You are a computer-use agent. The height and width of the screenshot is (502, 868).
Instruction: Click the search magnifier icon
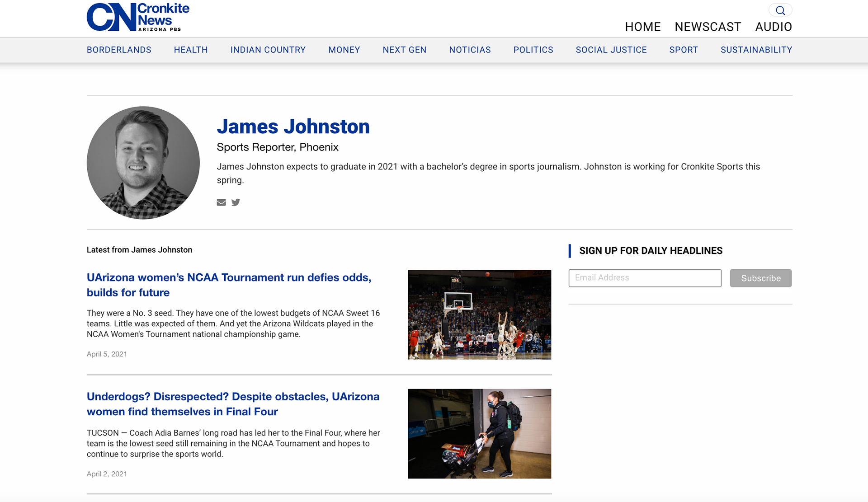click(780, 10)
